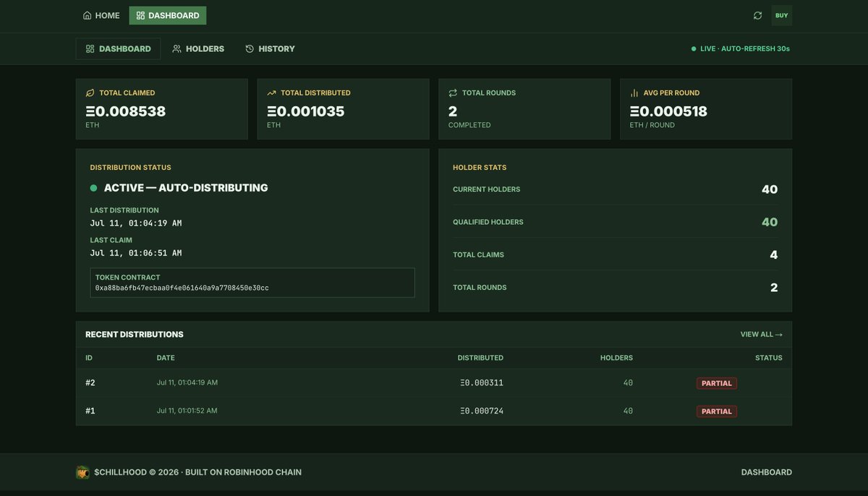Click the Ξ0.000518 average per round value

click(x=669, y=111)
